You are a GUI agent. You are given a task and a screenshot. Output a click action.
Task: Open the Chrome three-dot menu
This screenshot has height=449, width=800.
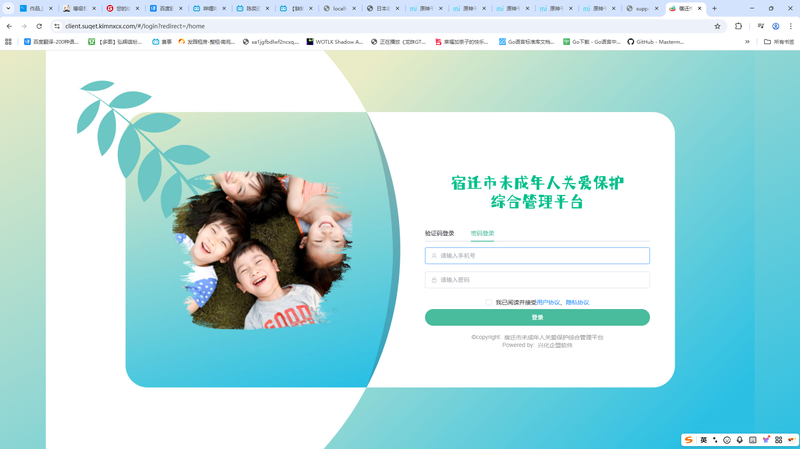tap(791, 26)
